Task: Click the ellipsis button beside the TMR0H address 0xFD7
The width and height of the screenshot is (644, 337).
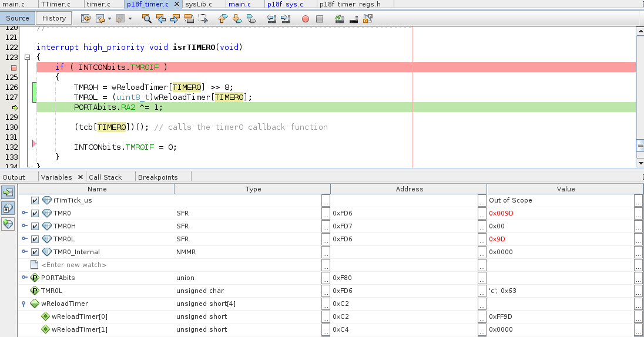Action: pos(482,226)
